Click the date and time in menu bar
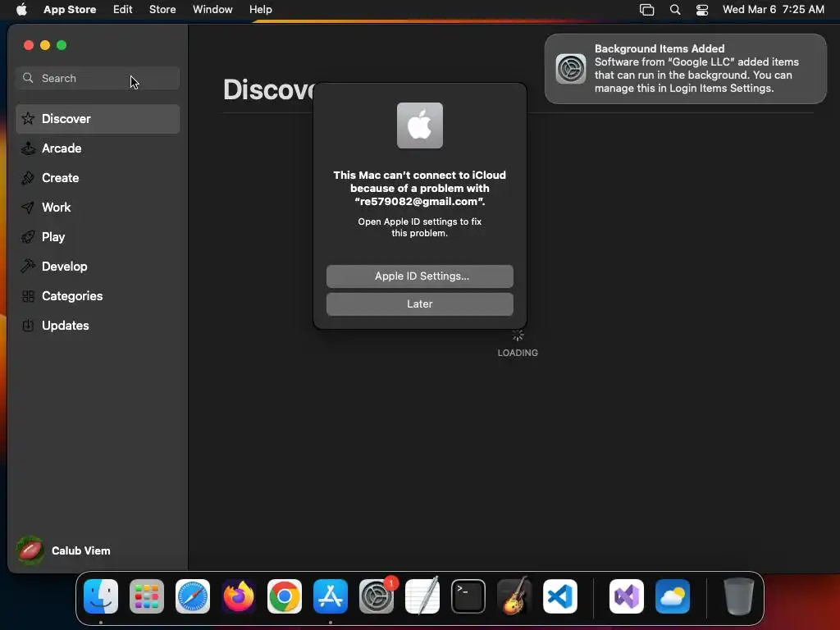 [x=773, y=9]
